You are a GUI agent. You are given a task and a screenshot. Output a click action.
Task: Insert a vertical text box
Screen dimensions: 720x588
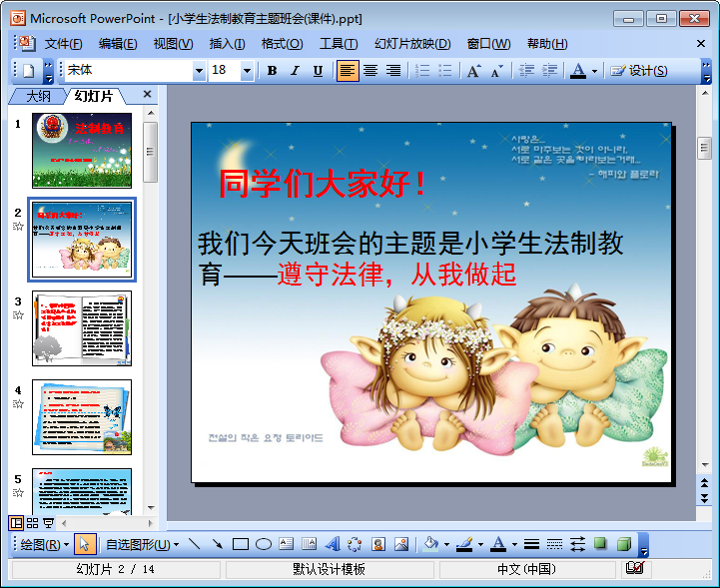[x=309, y=544]
